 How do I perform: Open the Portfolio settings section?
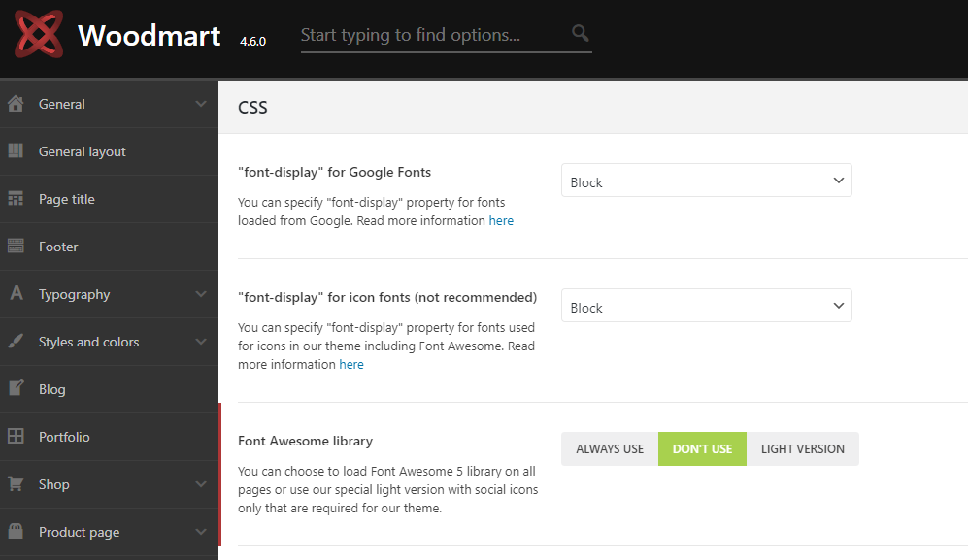tap(64, 437)
